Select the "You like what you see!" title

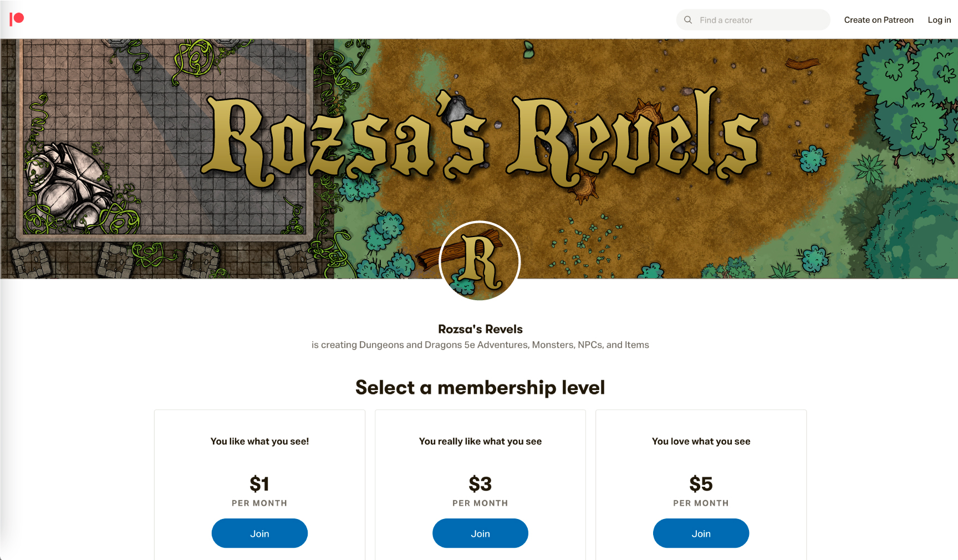259,441
